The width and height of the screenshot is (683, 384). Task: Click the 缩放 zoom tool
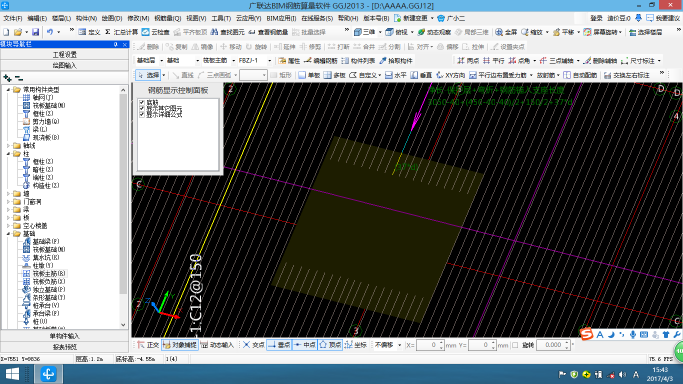[x=532, y=32]
